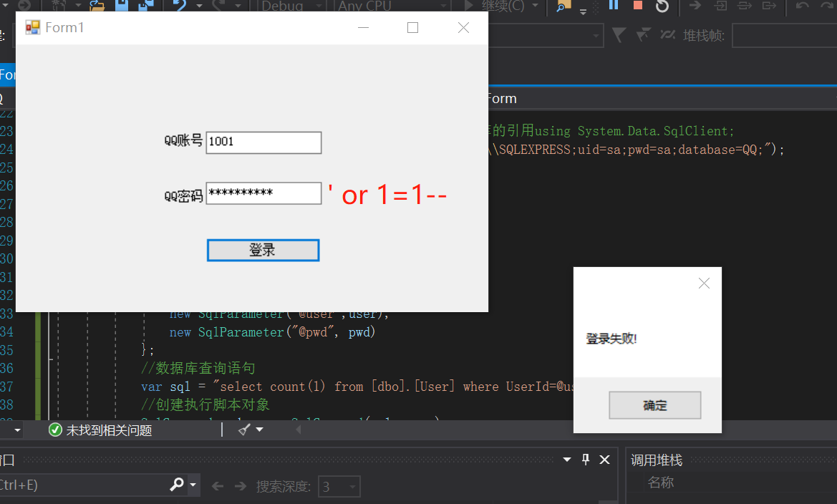Image resolution: width=837 pixels, height=504 pixels.
Task: Click the comment //创建执行脚本对象
Action: tap(205, 404)
